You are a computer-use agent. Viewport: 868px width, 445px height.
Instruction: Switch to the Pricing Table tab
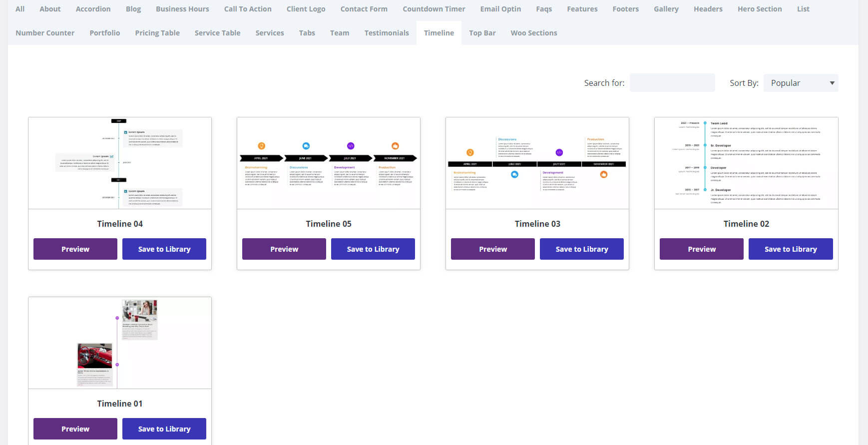pos(157,33)
